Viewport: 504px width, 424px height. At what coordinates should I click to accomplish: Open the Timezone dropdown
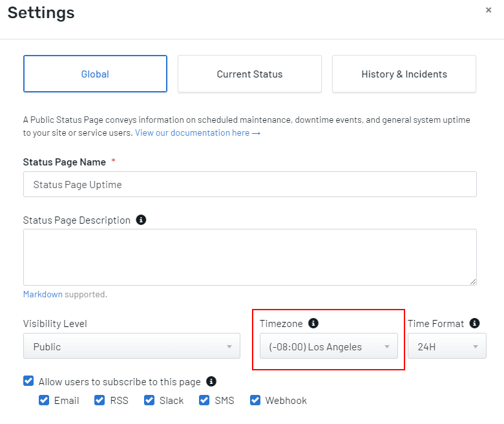point(328,346)
